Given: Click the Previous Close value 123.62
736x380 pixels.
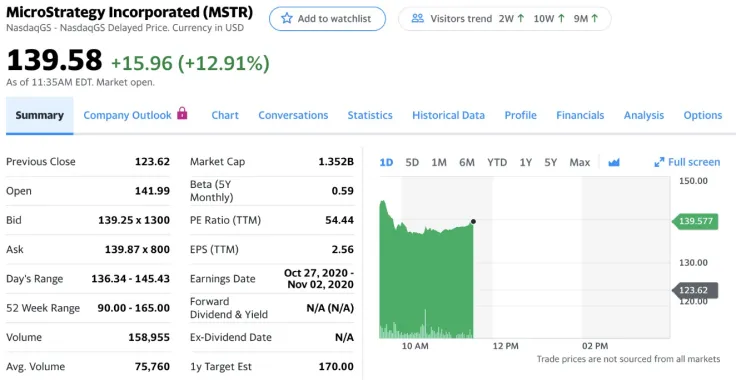Looking at the screenshot, I should coord(152,162).
